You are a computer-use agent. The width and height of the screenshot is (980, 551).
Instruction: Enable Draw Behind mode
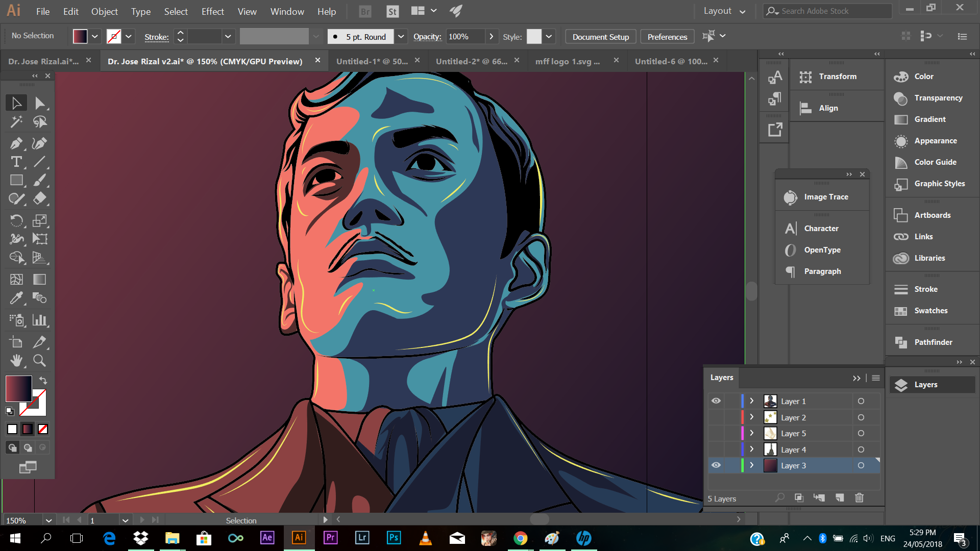(x=28, y=447)
